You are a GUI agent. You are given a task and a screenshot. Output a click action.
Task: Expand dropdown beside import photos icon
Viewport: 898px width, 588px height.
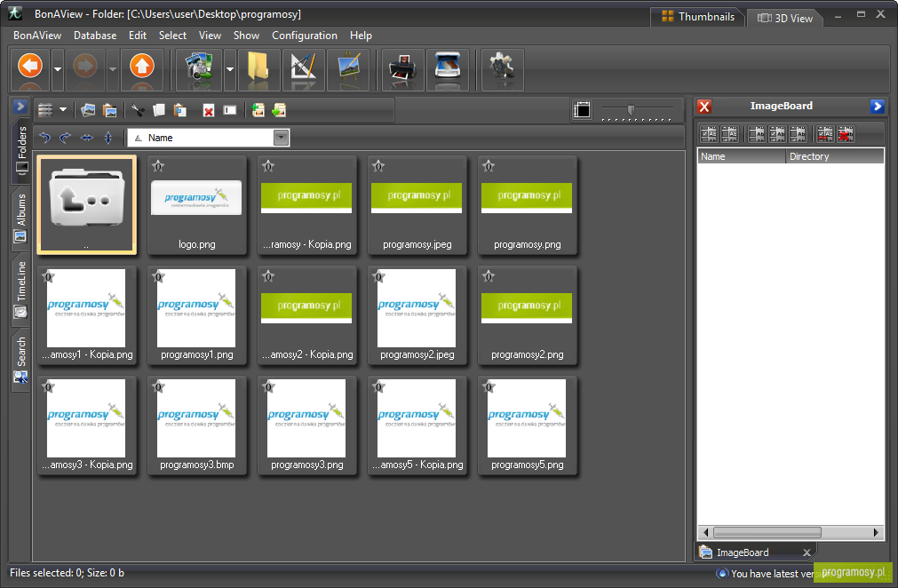coord(230,69)
